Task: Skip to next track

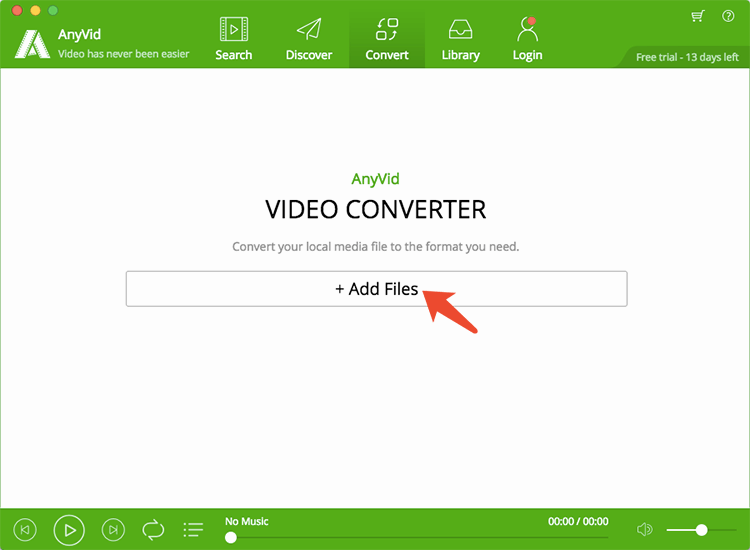Action: [x=113, y=529]
